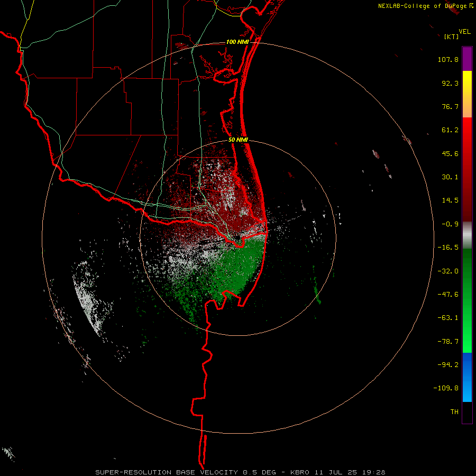Click the 50 NMI range ring label

point(238,140)
